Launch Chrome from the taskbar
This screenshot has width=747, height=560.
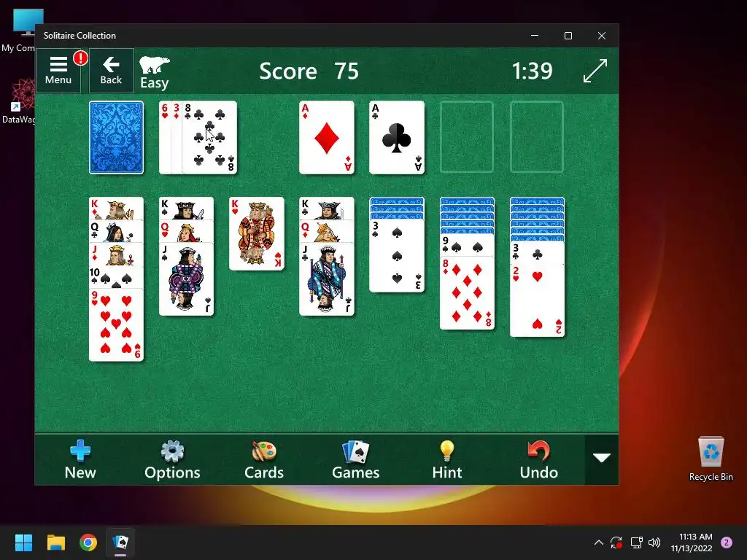[x=88, y=542]
